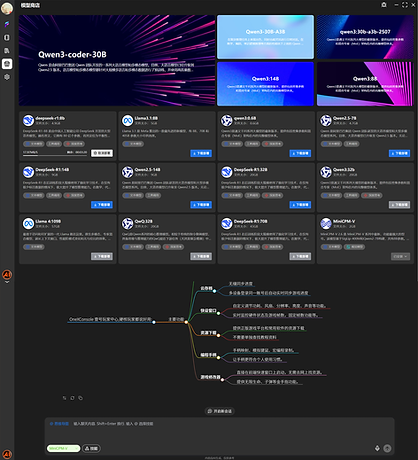The width and height of the screenshot is (418, 460).
Task: Download the Llama3.1:8B model
Action: [x=201, y=153]
